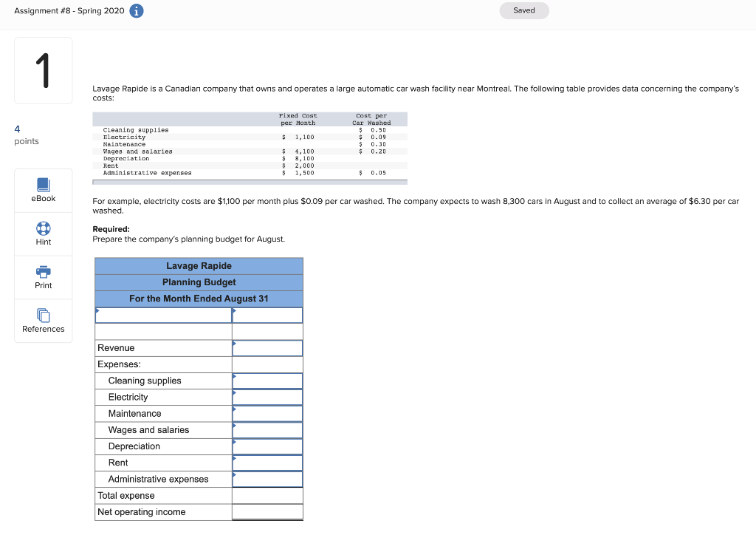Image resolution: width=756 pixels, height=535 pixels.
Task: Click the Electricity expense input
Action: point(267,396)
